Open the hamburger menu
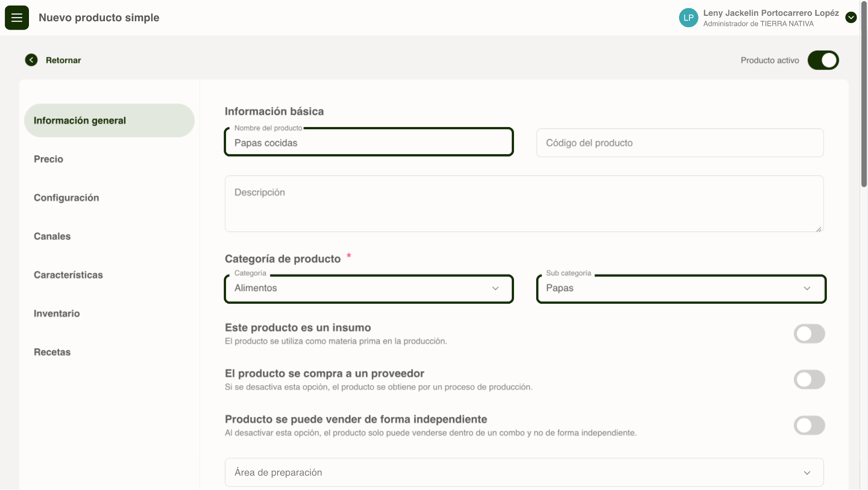This screenshot has width=868, height=490. pyautogui.click(x=17, y=18)
